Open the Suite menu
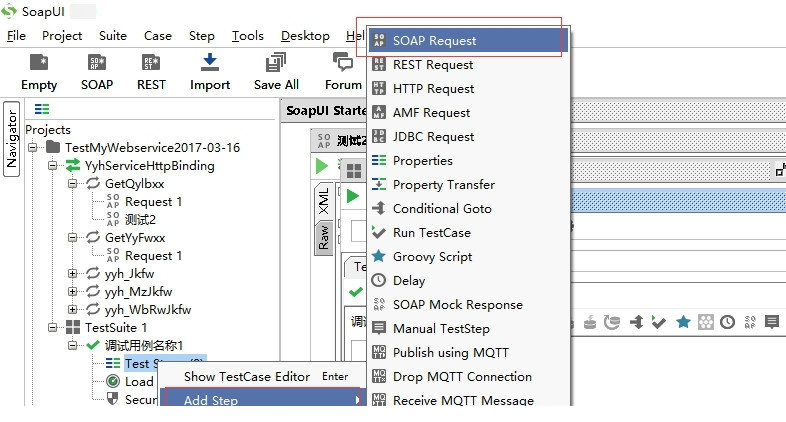 [x=113, y=36]
